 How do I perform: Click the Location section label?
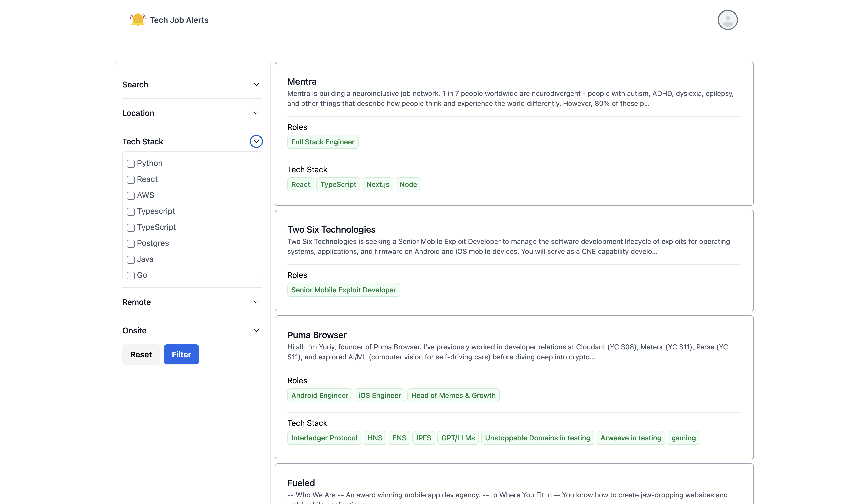[138, 113]
